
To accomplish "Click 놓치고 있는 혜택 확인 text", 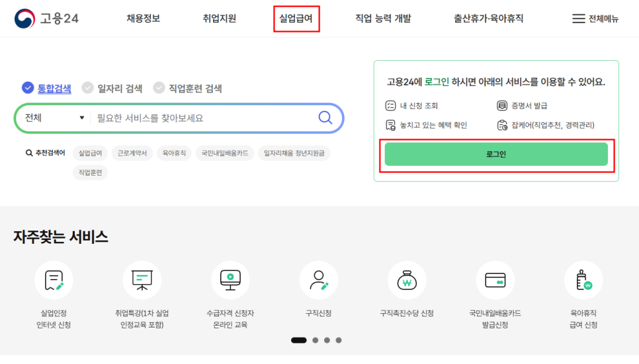I will pos(433,125).
